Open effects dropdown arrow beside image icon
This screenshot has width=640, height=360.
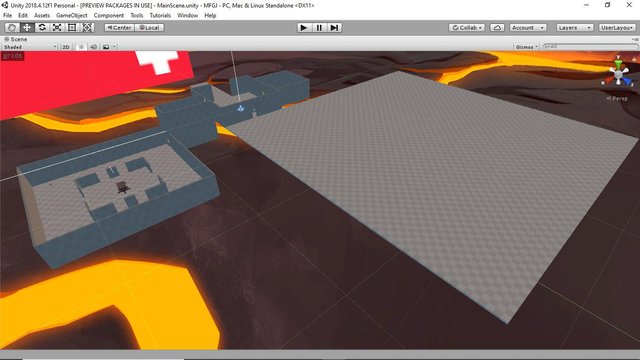pyautogui.click(x=114, y=47)
